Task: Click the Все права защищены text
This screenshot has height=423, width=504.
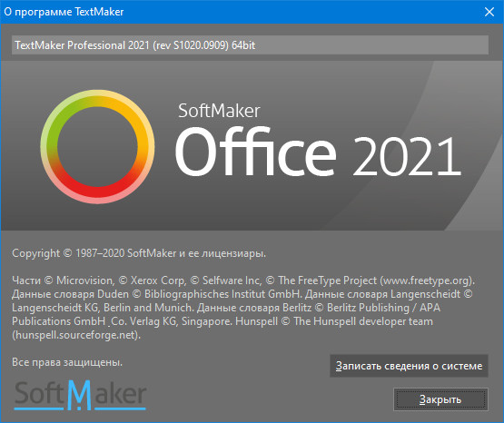Action: click(67, 362)
